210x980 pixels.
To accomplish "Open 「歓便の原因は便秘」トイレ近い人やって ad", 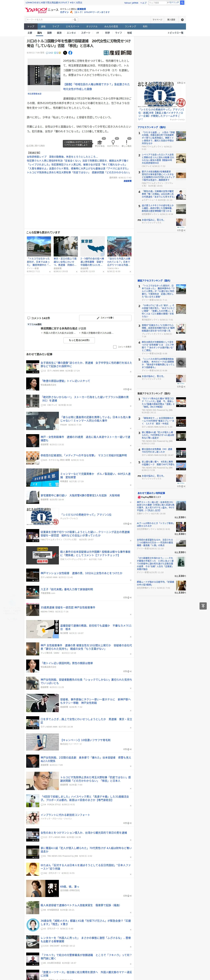I will coord(66,381).
